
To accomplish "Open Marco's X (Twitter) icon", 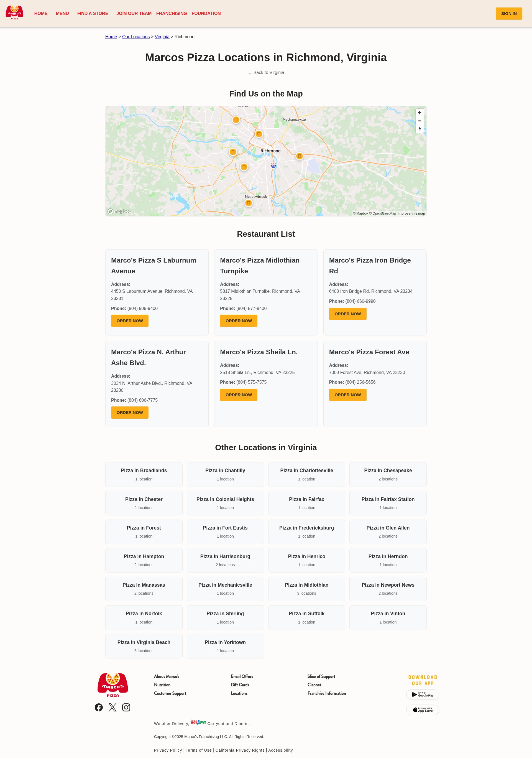I will pos(112,707).
